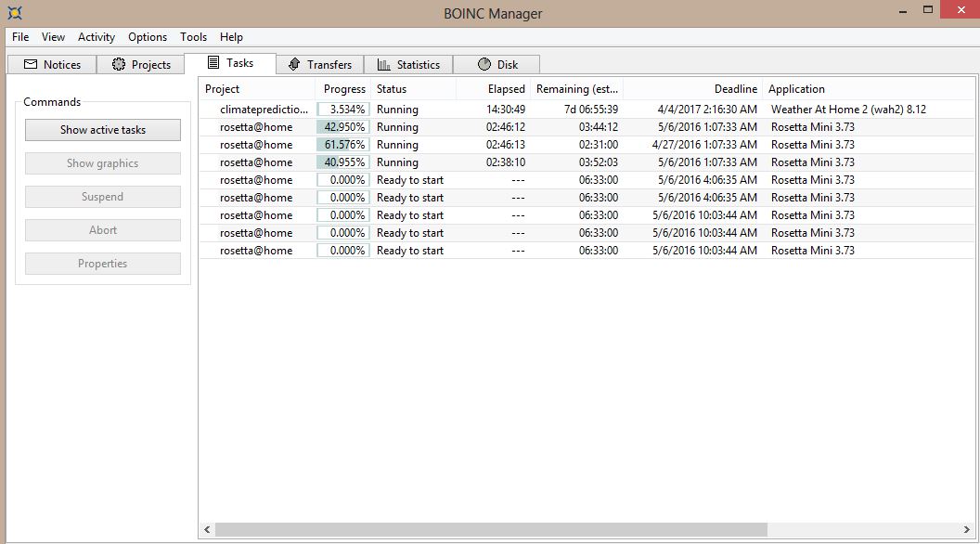Click the Disk pie chart icon
This screenshot has height=544, width=980.
[x=484, y=64]
